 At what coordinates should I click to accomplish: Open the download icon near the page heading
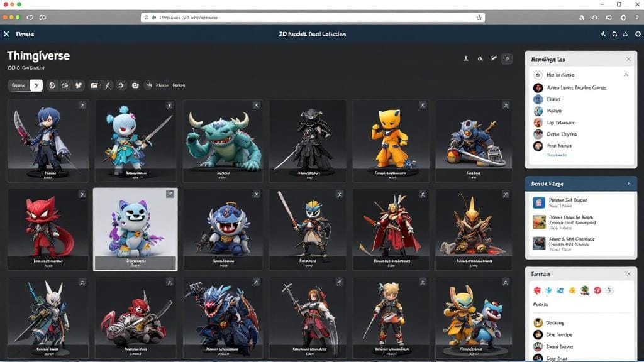(466, 57)
